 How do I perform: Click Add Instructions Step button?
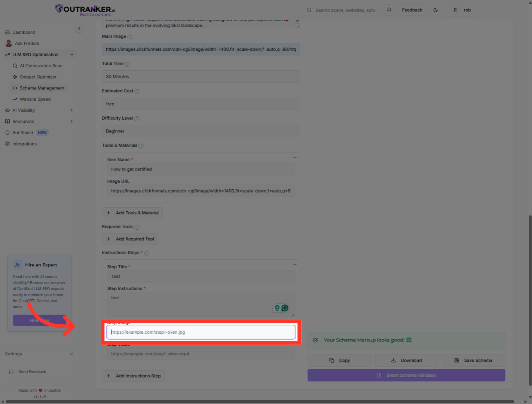click(x=134, y=376)
